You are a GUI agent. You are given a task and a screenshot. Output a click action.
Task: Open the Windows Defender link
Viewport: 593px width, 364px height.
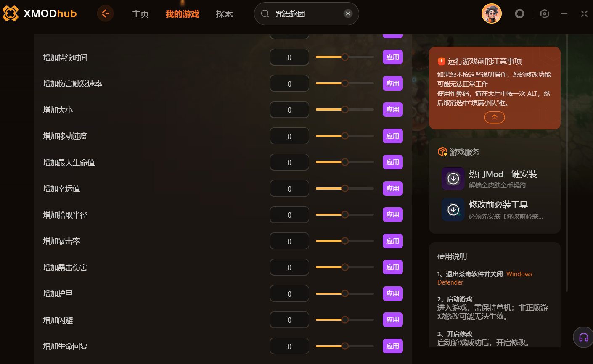click(484, 278)
